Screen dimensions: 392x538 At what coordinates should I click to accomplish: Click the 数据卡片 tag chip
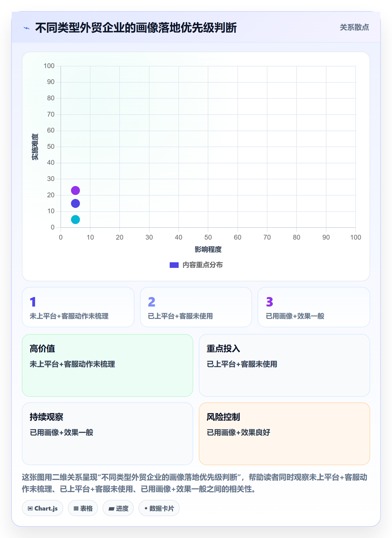click(159, 508)
